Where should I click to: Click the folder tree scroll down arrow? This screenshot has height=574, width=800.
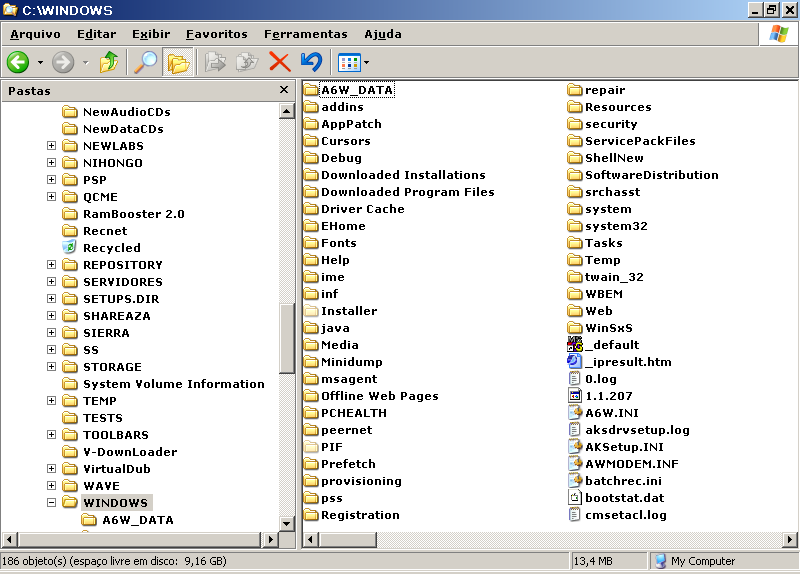tap(287, 523)
